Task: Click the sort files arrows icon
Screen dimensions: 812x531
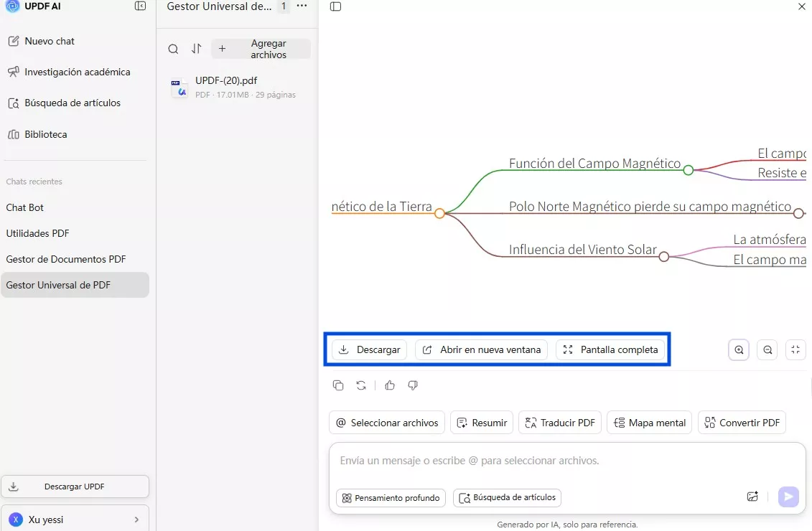Action: click(x=196, y=49)
